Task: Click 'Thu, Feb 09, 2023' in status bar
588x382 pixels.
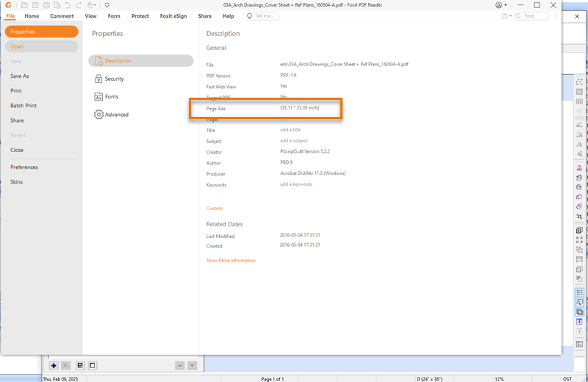Action: 60,379
